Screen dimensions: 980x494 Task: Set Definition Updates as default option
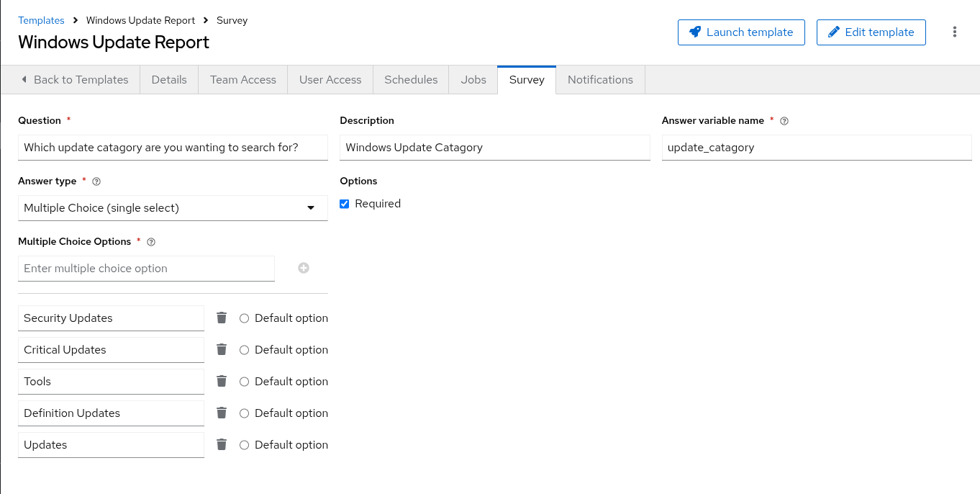(244, 413)
